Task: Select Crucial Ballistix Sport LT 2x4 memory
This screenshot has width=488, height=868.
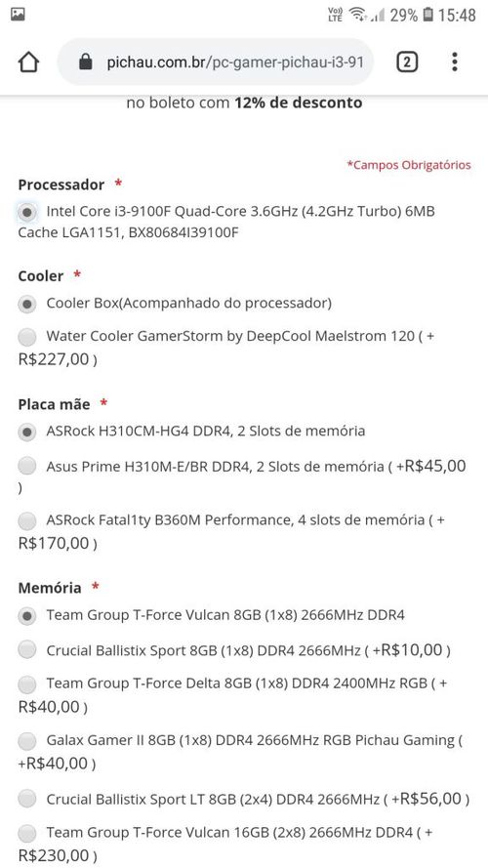Action: (27, 799)
